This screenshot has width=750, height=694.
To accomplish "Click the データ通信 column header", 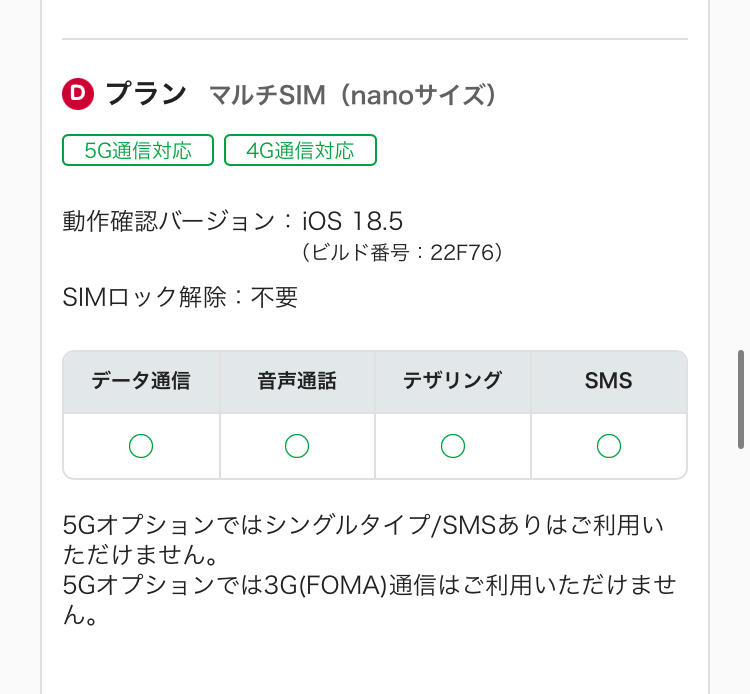I will [141, 381].
